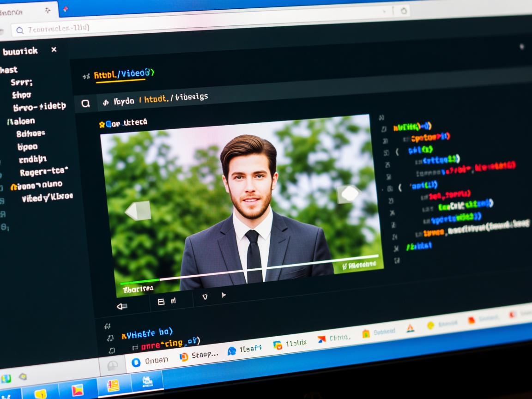
Task: Click the magnifier icon in the address bar
Action: (19, 30)
